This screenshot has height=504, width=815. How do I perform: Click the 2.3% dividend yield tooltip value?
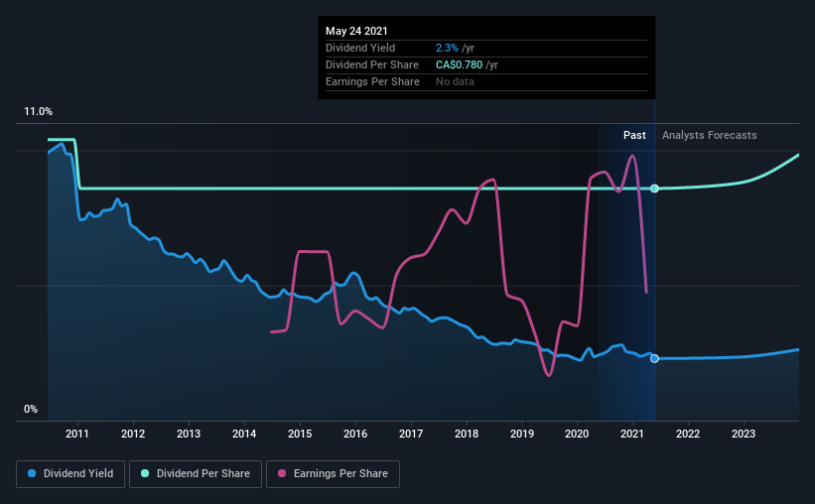[x=447, y=48]
